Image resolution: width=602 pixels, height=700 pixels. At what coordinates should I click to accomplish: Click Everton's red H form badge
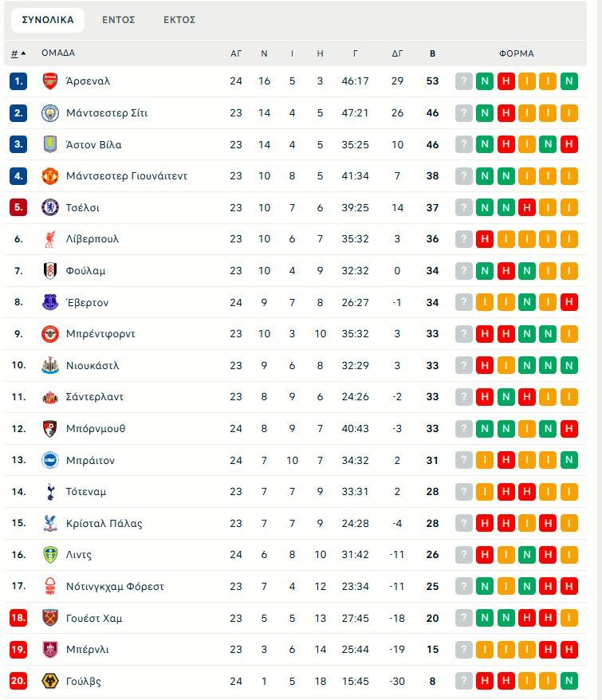click(569, 302)
